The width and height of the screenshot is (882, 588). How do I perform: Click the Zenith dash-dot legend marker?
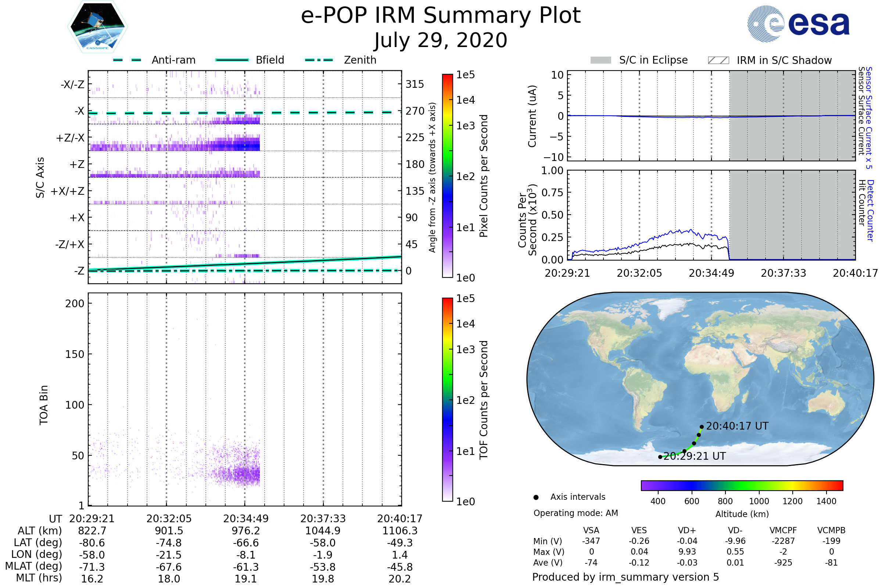(319, 60)
